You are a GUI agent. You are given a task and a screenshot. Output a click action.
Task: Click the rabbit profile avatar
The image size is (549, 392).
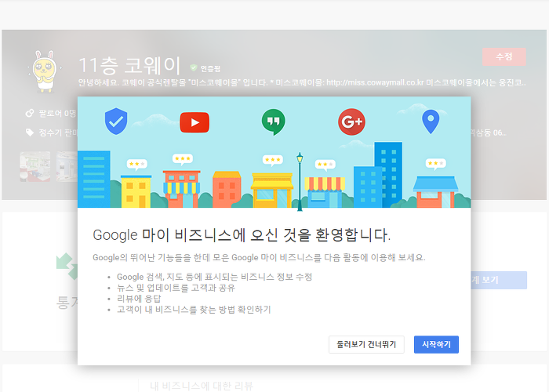pos(45,71)
